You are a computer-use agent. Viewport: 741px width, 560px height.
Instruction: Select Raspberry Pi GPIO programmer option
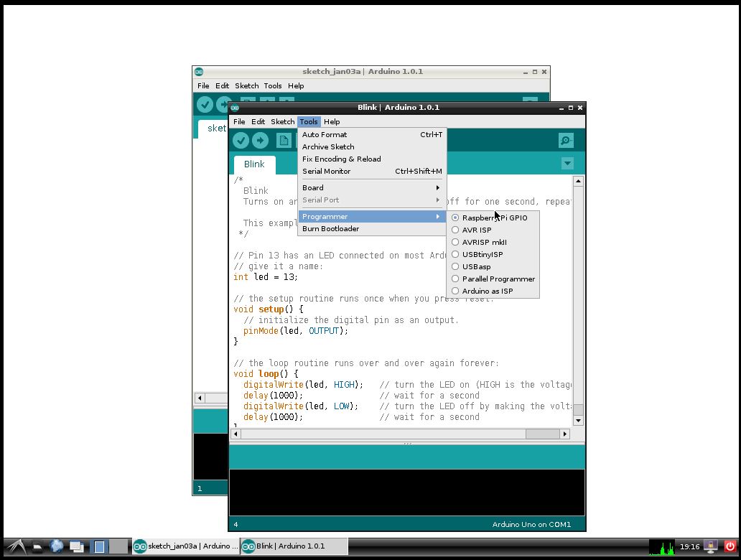[493, 218]
